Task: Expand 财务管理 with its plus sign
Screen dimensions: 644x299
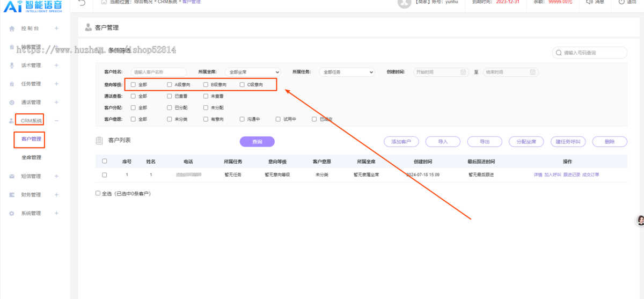Action: tap(56, 195)
